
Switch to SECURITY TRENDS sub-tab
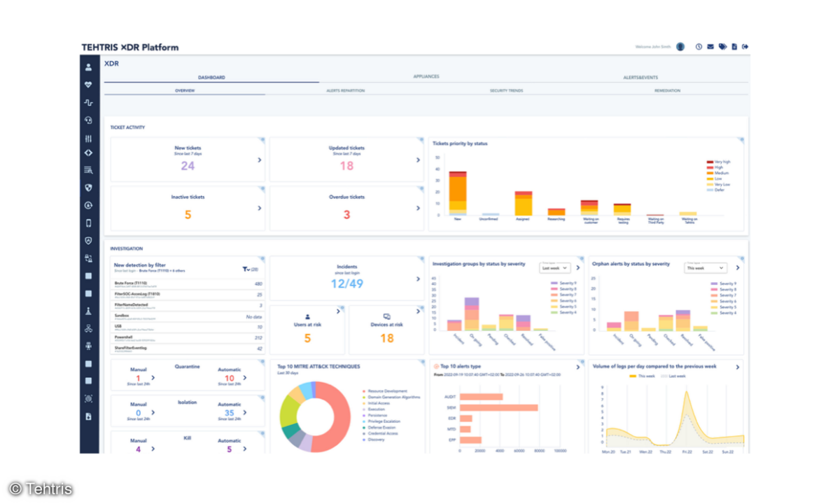tap(507, 91)
